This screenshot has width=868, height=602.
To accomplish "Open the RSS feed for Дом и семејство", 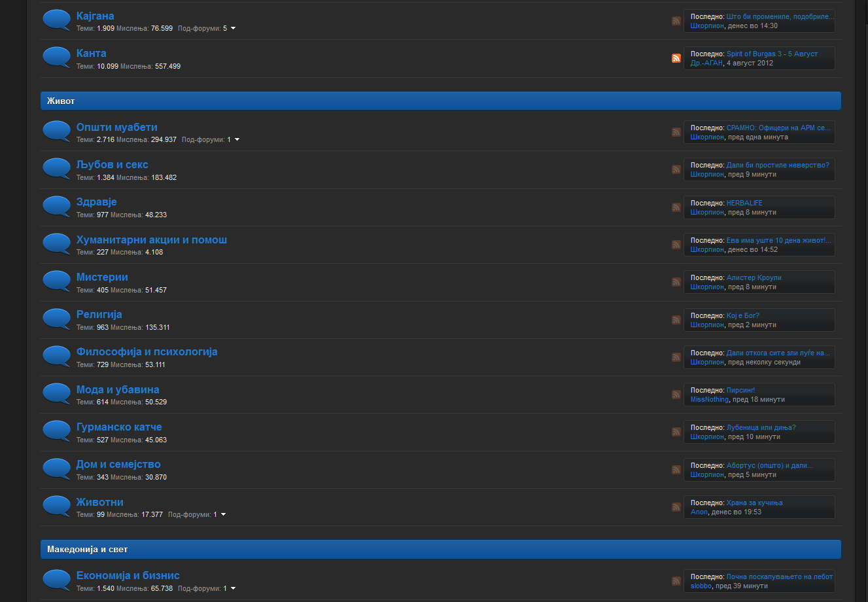I will click(676, 470).
